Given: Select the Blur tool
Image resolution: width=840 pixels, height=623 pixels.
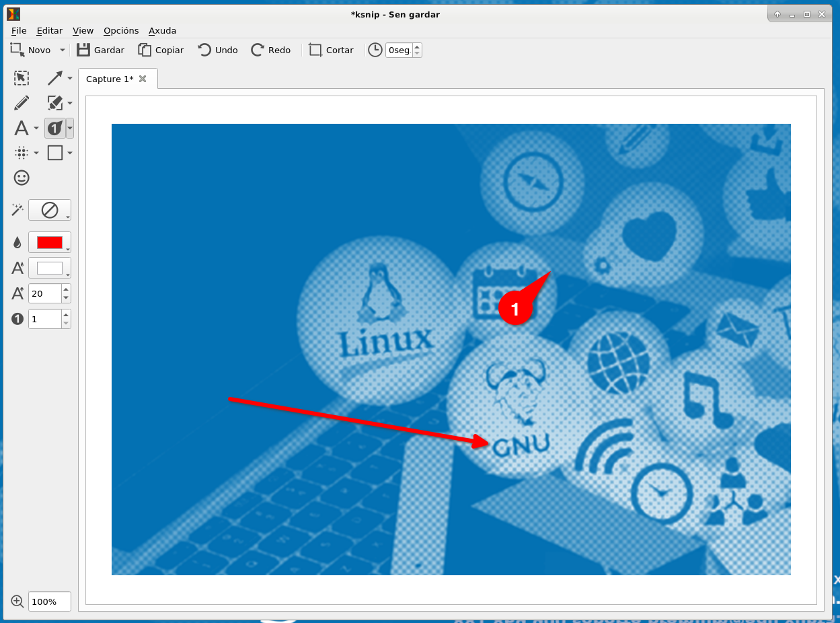Looking at the screenshot, I should [22, 153].
